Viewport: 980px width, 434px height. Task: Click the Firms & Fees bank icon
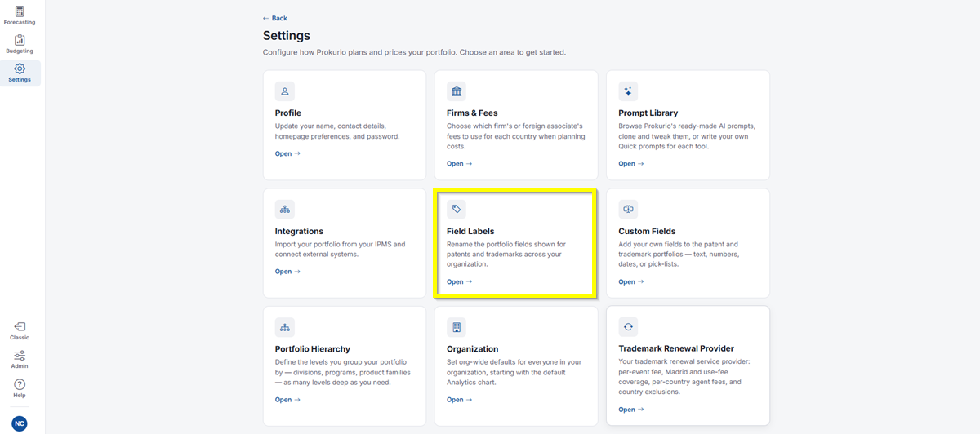[457, 91]
